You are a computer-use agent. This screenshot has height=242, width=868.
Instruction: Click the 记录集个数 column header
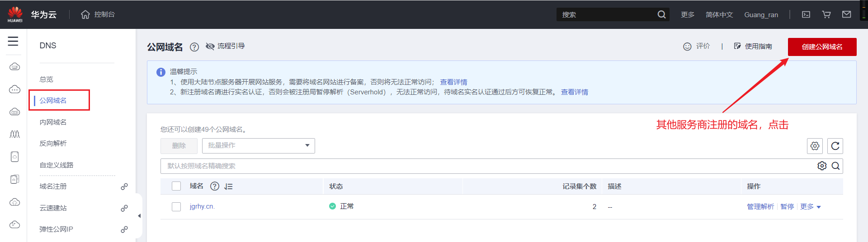pos(580,186)
